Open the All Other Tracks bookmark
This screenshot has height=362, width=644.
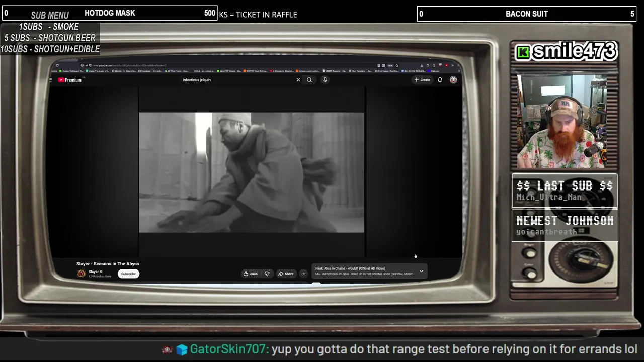tap(177, 71)
